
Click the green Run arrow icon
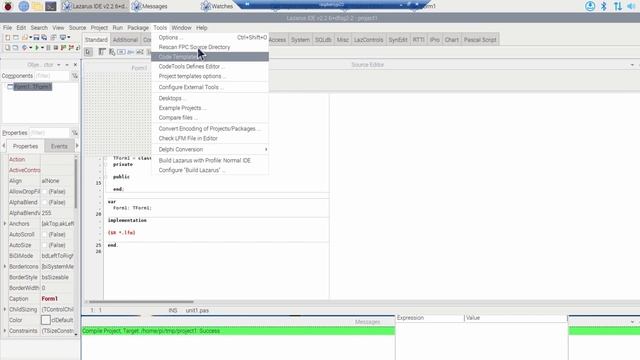click(x=37, y=48)
